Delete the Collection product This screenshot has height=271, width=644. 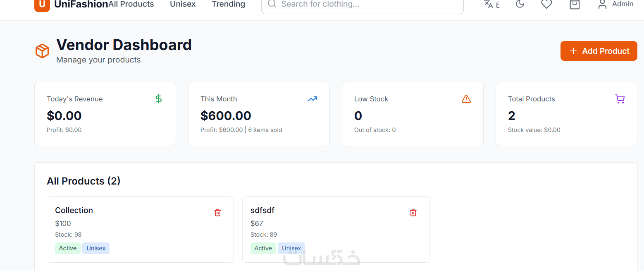click(218, 213)
